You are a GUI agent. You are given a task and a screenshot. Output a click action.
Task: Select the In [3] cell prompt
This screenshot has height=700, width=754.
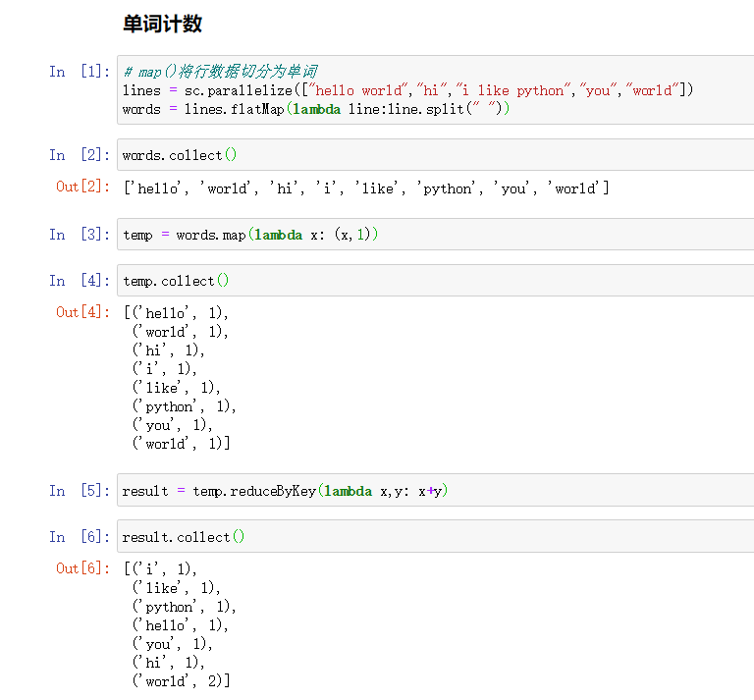pyautogui.click(x=80, y=235)
